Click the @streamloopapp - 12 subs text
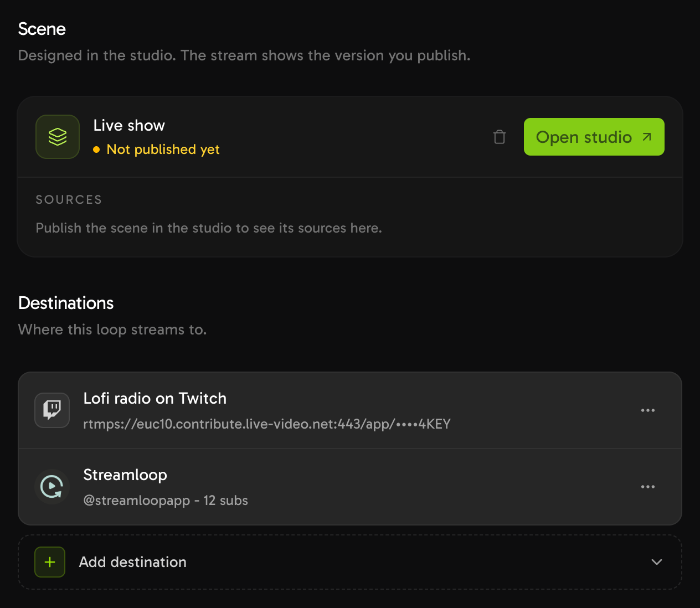 tap(166, 501)
